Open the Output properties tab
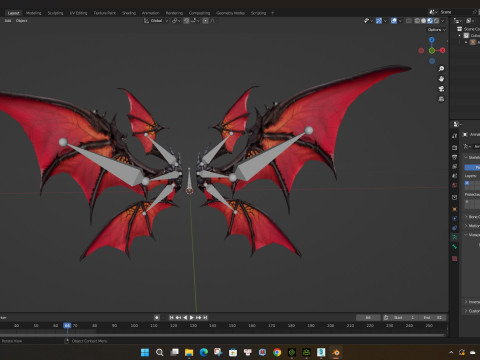This screenshot has width=480, height=360. click(455, 157)
